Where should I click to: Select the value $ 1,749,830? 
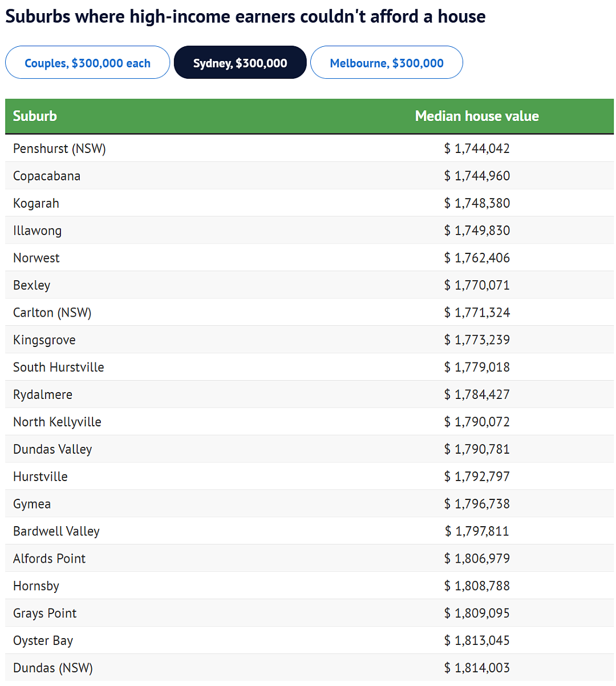(477, 231)
